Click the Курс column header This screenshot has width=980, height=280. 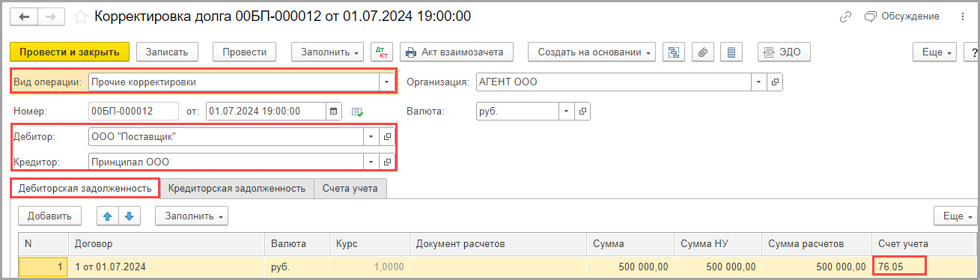click(x=370, y=244)
